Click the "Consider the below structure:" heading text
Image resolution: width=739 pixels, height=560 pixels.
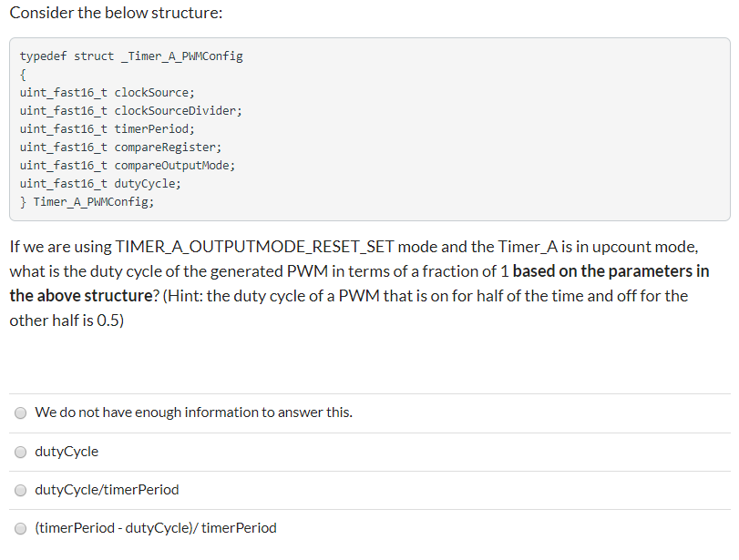point(116,13)
